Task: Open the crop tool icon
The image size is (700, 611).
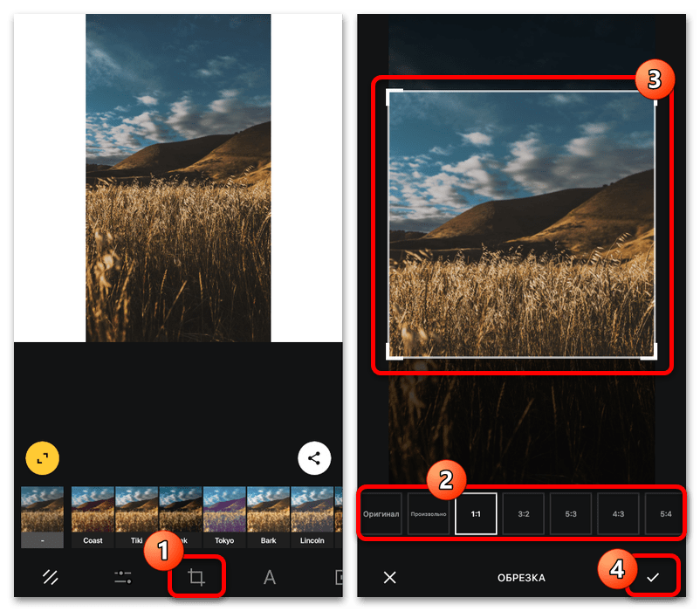Action: [196, 577]
